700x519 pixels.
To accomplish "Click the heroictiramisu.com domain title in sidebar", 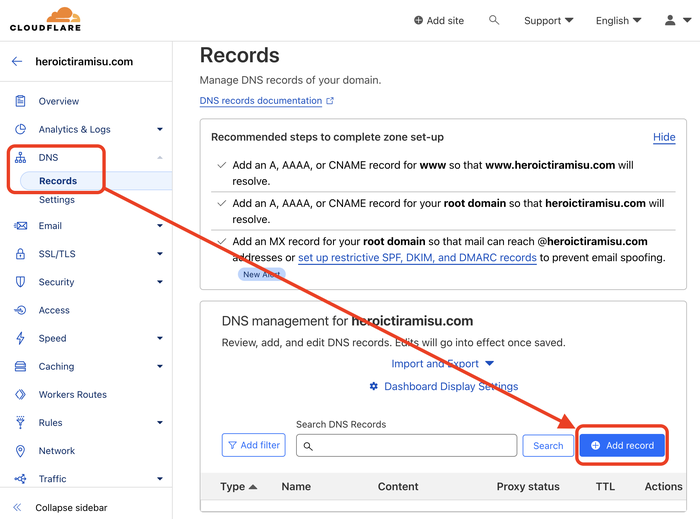I will tap(84, 62).
